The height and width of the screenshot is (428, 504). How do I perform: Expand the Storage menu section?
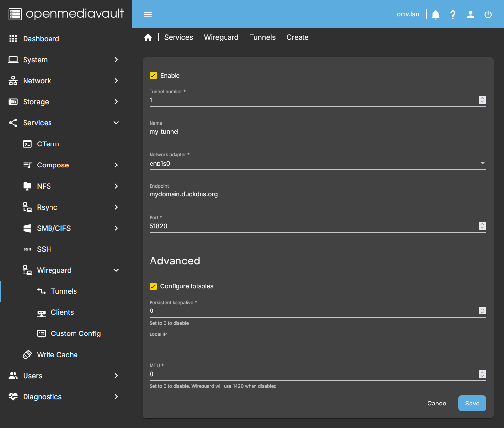(x=66, y=102)
